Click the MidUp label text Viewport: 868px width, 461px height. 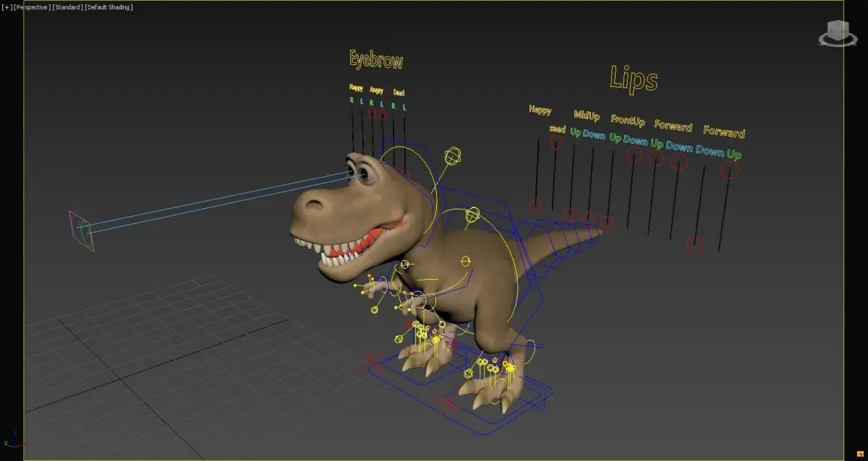click(587, 115)
